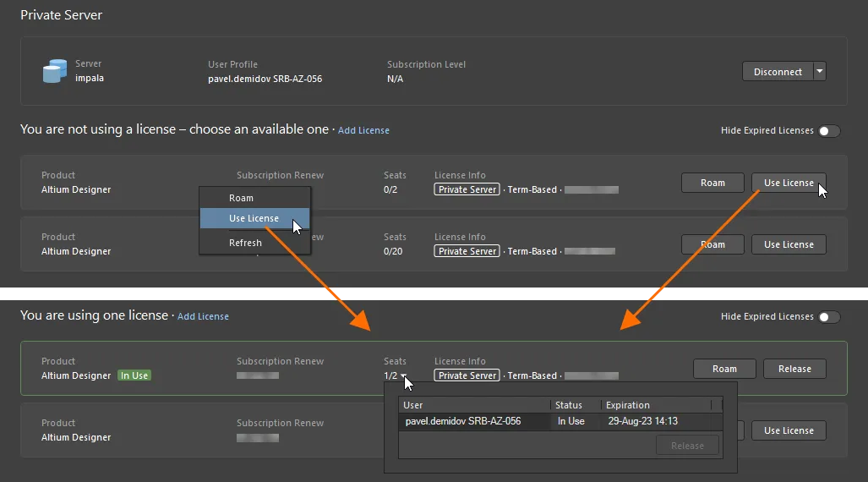
Task: Click the impala server database icon
Action: click(x=55, y=71)
